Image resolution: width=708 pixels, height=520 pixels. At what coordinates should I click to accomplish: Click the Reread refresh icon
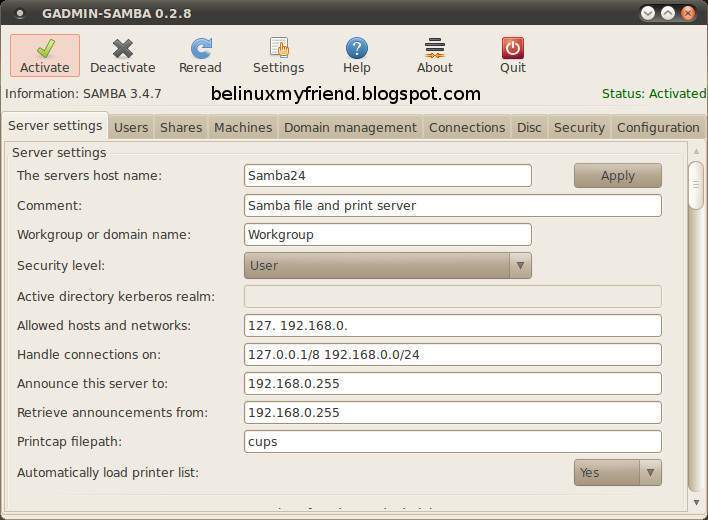click(200, 48)
